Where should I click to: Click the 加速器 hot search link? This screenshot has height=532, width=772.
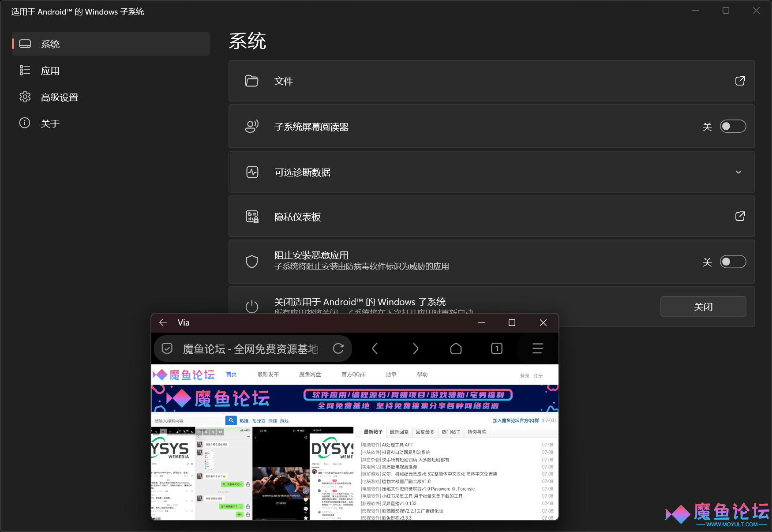[259, 421]
